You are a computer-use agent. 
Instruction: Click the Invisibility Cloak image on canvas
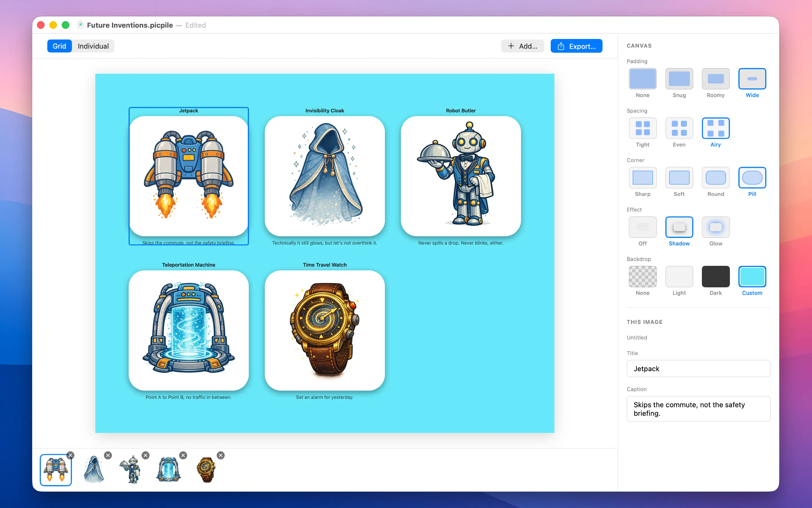point(325,176)
